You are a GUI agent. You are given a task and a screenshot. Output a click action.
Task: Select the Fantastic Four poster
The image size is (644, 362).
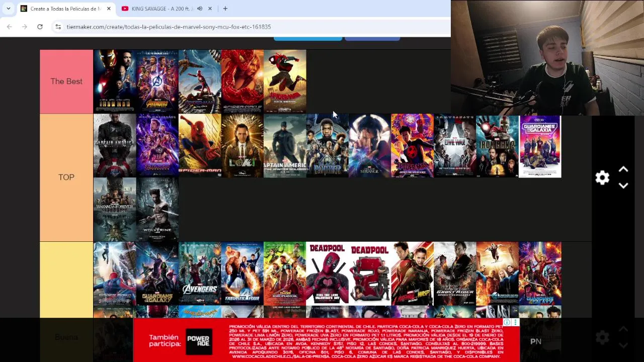coord(242,274)
